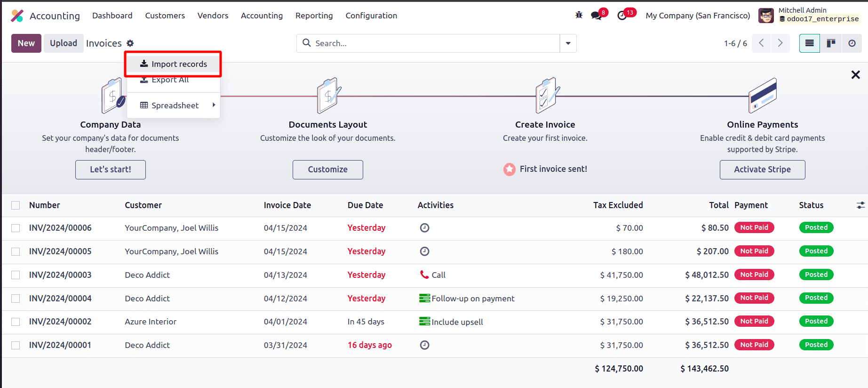The height and width of the screenshot is (388, 868).
Task: Select checkbox for INV/2024/00003
Action: pos(16,275)
